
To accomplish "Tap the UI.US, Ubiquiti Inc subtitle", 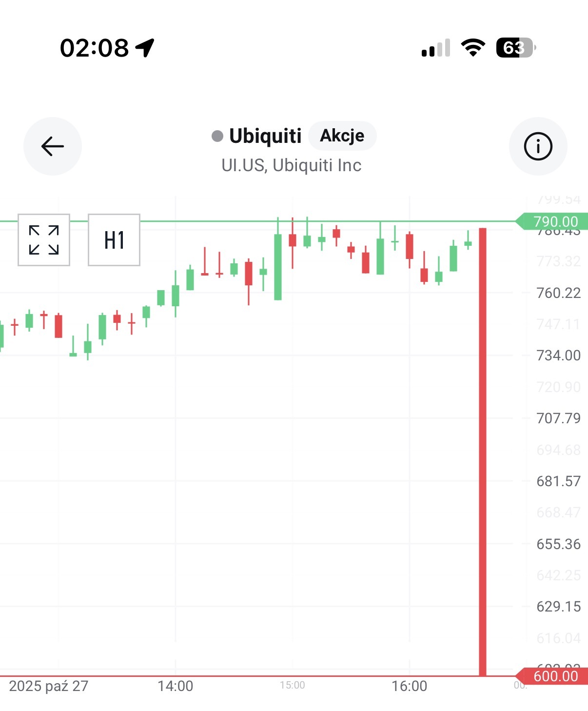I will [x=292, y=165].
